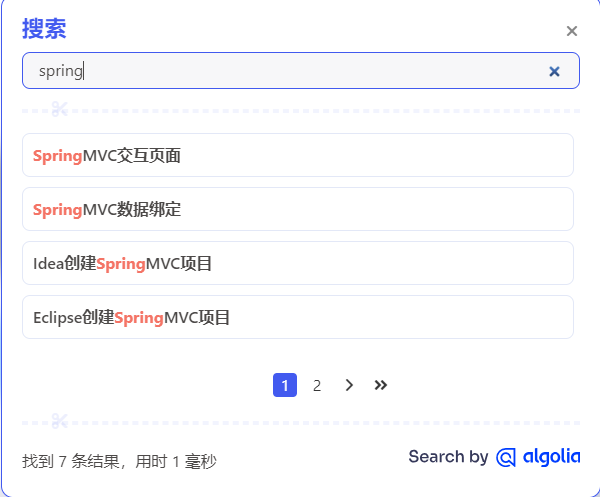Viewport: 600px width, 497px height.
Task: Click the scissors icon below the pagination
Action: pyautogui.click(x=59, y=421)
